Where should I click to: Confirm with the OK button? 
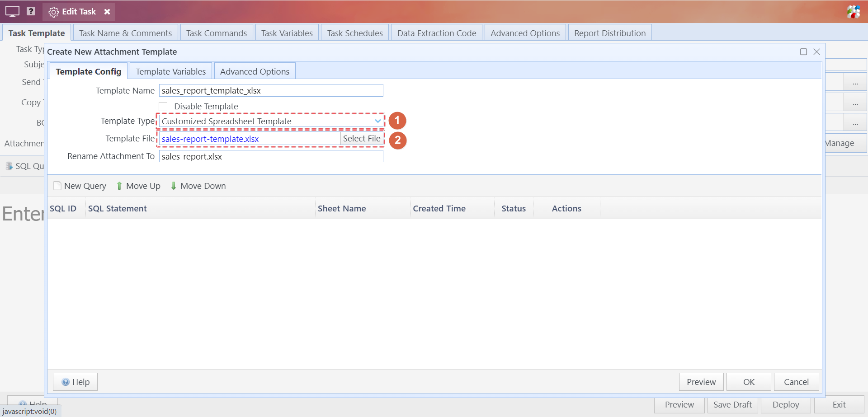coord(749,382)
